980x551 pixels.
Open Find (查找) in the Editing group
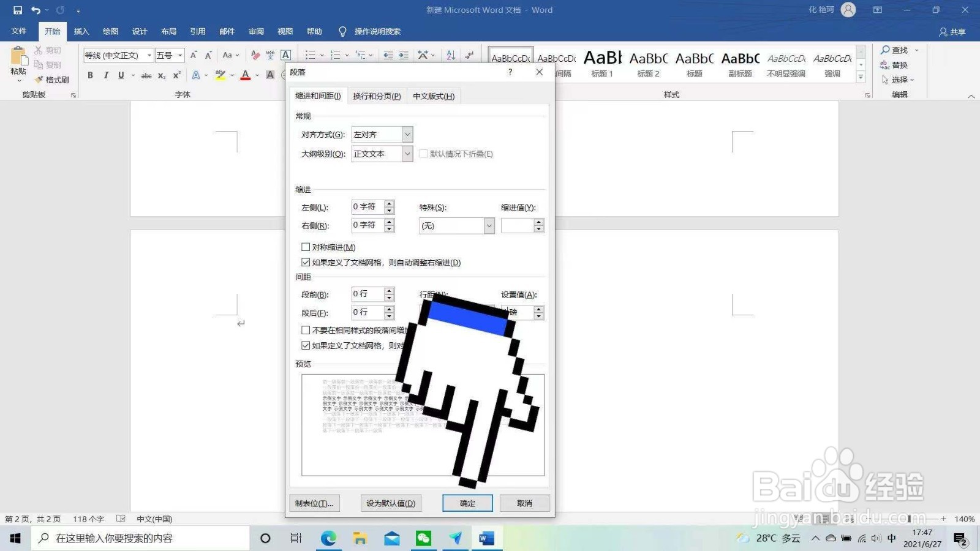point(894,50)
